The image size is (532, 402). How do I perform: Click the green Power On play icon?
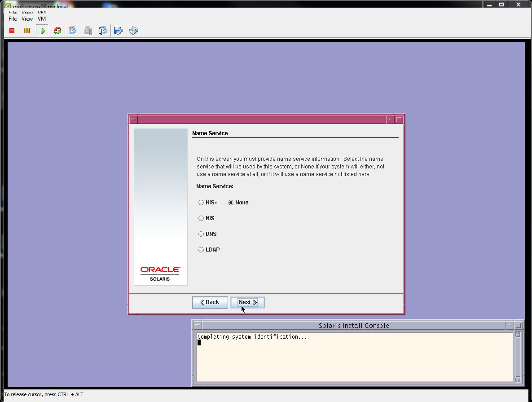click(x=42, y=31)
